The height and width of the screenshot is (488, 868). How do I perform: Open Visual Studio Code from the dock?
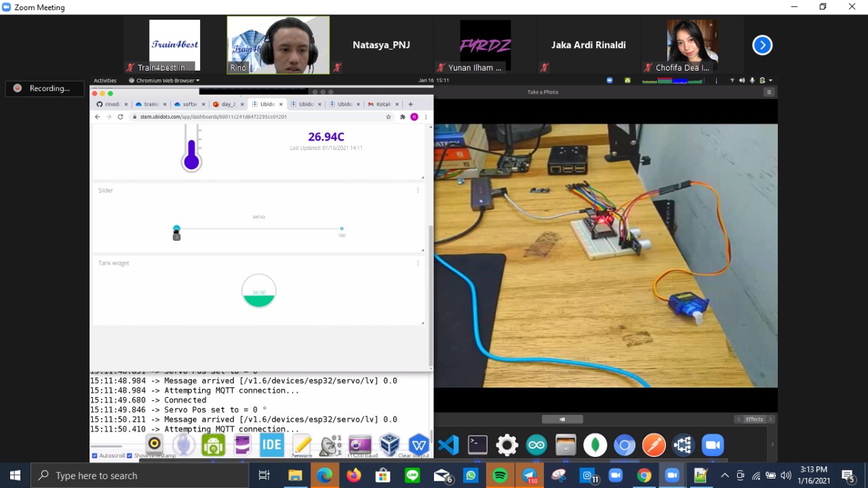tap(448, 445)
